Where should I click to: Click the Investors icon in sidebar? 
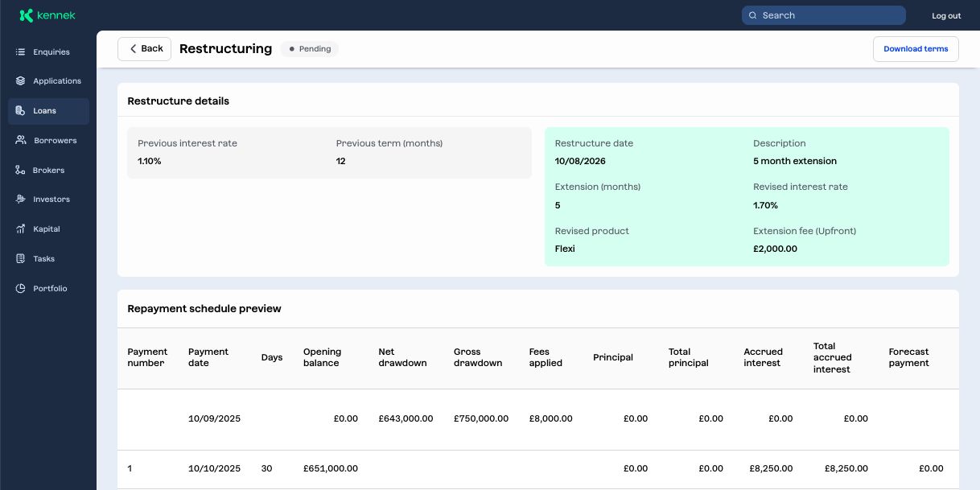pyautogui.click(x=21, y=200)
